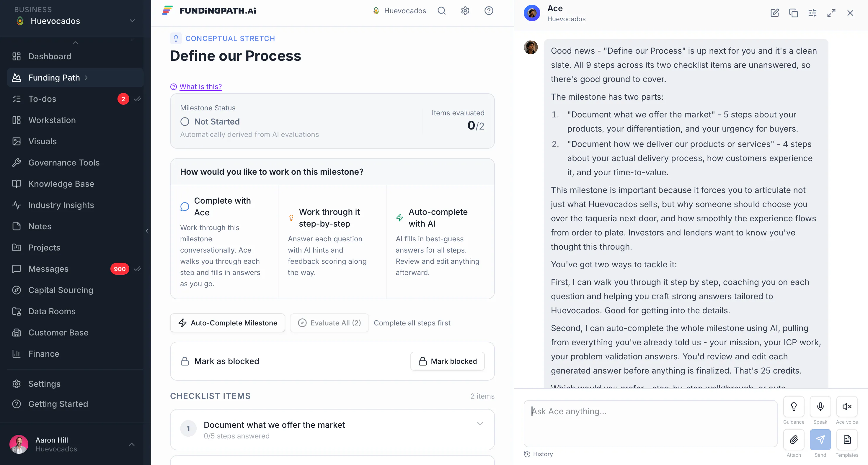The height and width of the screenshot is (465, 868).
Task: Click the Speak microphone button
Action: [820, 406]
